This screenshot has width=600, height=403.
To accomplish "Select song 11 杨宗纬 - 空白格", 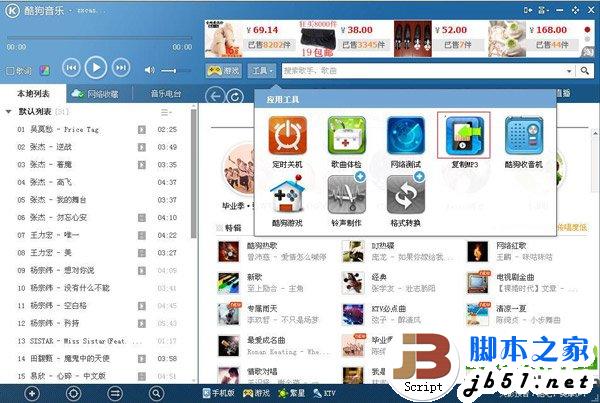I will point(97,305).
